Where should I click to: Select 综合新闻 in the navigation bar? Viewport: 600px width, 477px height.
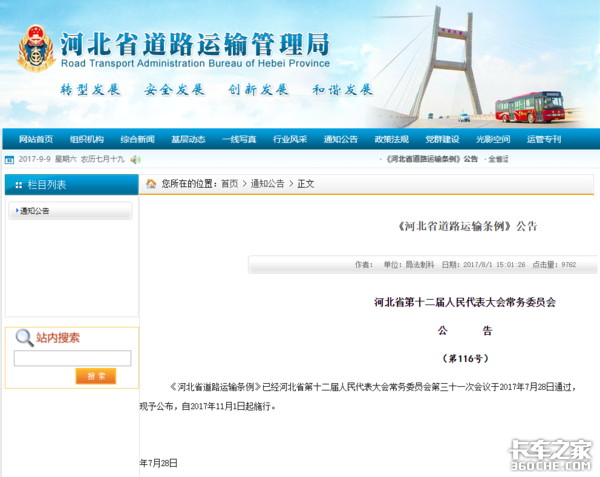click(x=137, y=139)
